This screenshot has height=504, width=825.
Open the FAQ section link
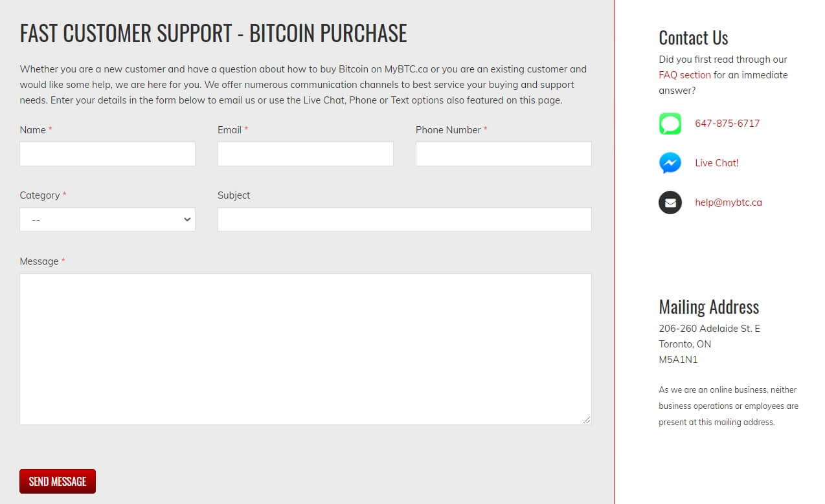pos(684,75)
